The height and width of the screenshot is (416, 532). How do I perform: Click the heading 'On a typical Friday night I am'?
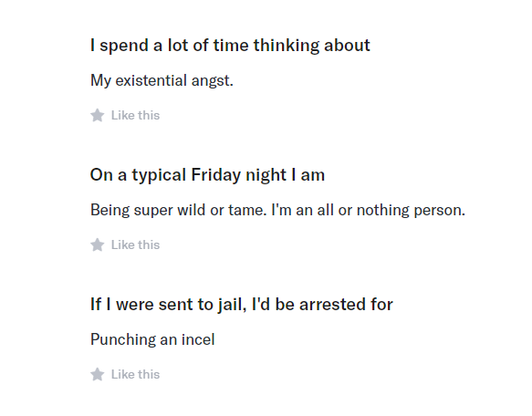coord(207,175)
